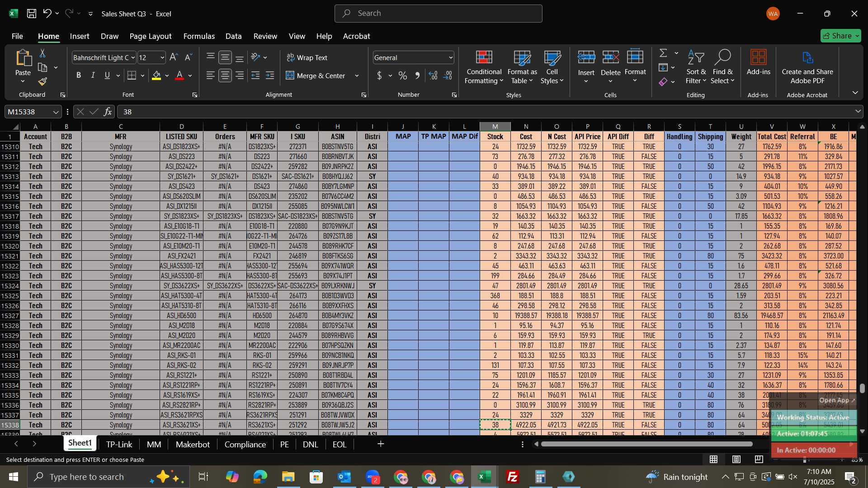Select the Format Painter brush
Viewport: 868px width, 488px height.
click(42, 81)
